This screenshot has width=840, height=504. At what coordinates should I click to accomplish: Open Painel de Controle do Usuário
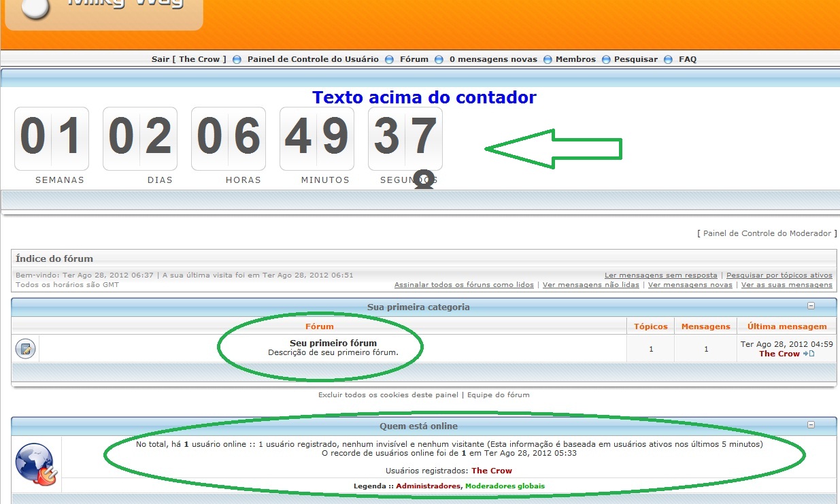click(x=313, y=59)
